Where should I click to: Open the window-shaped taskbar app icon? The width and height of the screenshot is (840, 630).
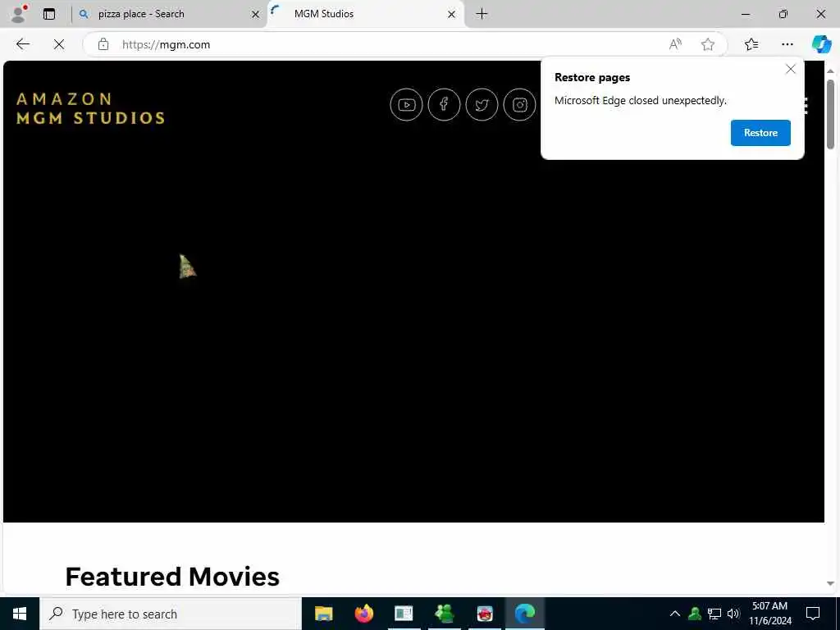404,614
